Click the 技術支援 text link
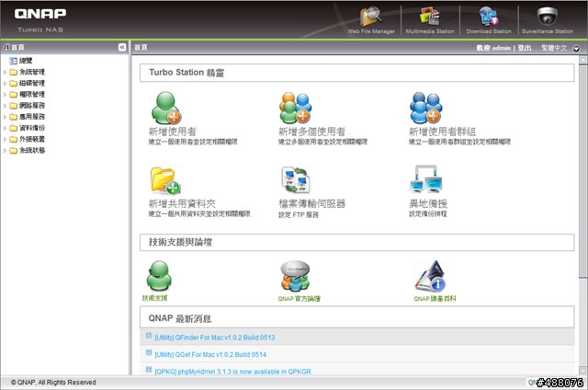 click(154, 298)
